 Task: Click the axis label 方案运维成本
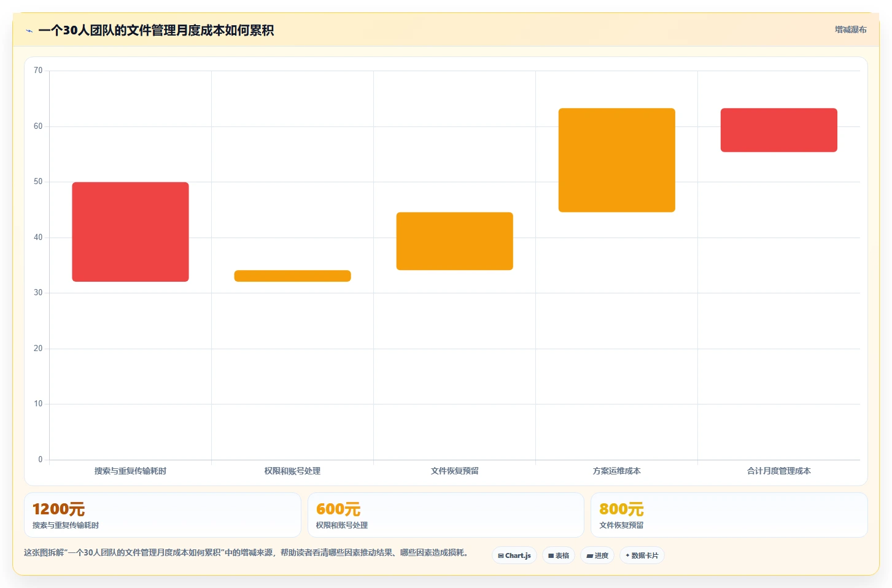coord(616,471)
